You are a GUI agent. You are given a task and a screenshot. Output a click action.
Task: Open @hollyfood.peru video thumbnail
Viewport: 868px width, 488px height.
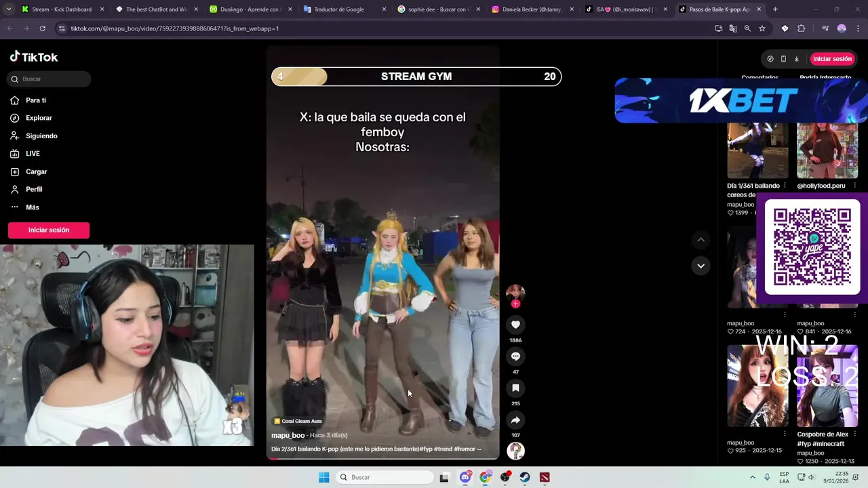(x=827, y=150)
